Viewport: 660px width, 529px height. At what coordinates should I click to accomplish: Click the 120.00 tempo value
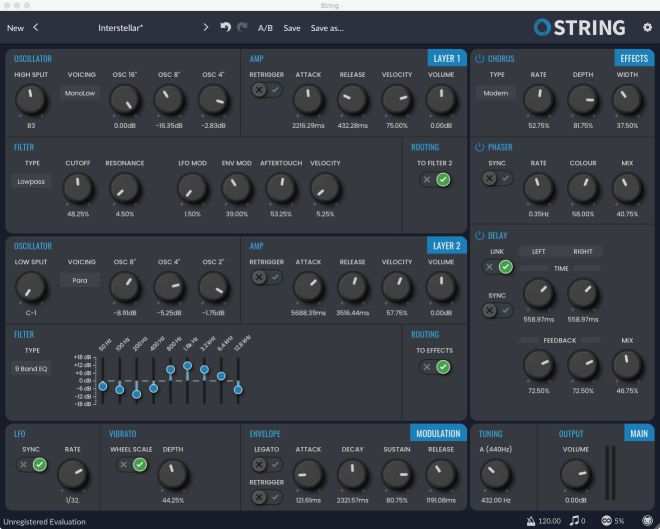549,521
